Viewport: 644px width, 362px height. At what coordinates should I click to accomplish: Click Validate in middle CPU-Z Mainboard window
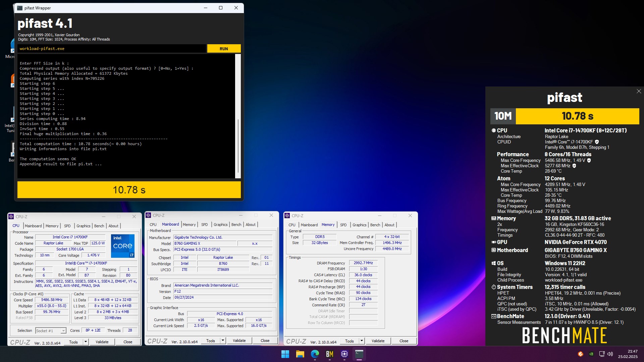239,341
